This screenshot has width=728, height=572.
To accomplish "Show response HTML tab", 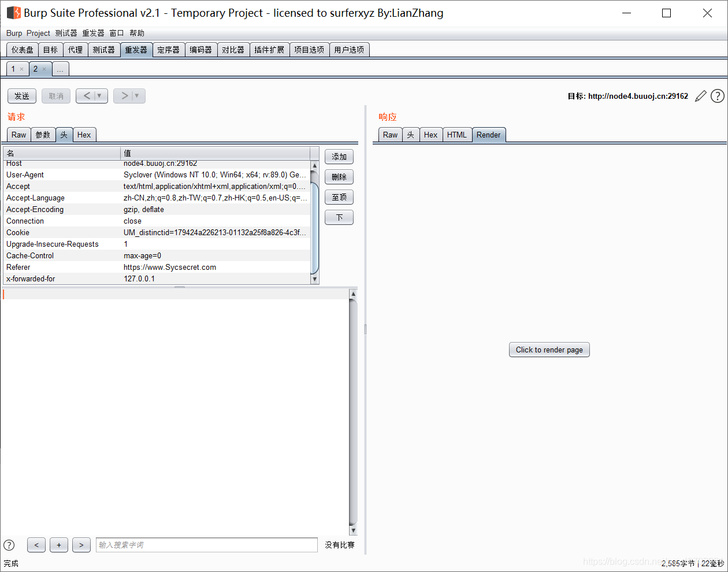I will click(x=457, y=135).
